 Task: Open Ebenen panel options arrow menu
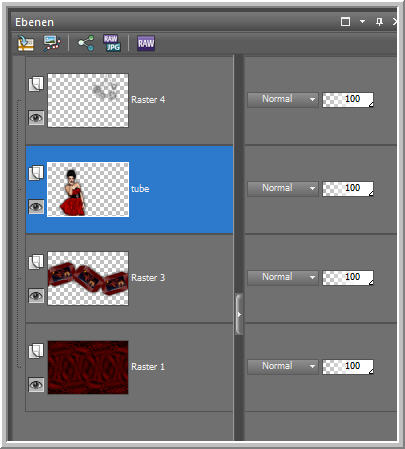tap(362, 22)
